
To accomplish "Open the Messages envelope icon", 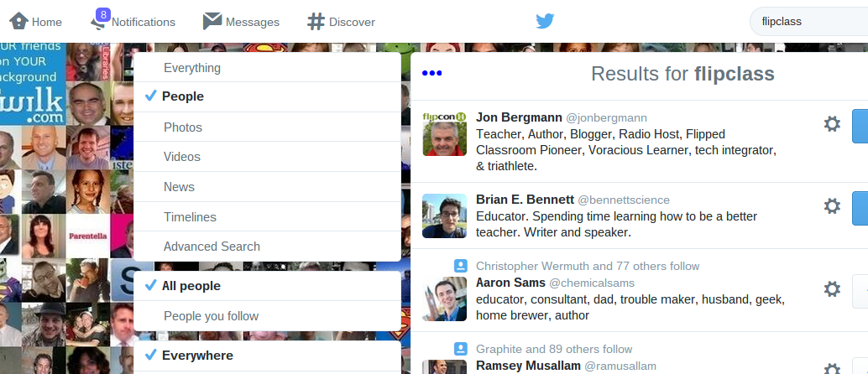I will click(212, 21).
